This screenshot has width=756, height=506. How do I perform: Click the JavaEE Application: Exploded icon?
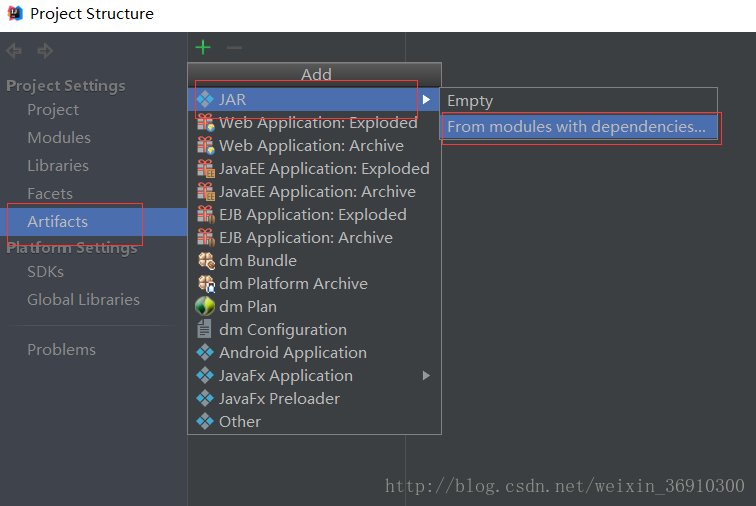click(x=206, y=169)
